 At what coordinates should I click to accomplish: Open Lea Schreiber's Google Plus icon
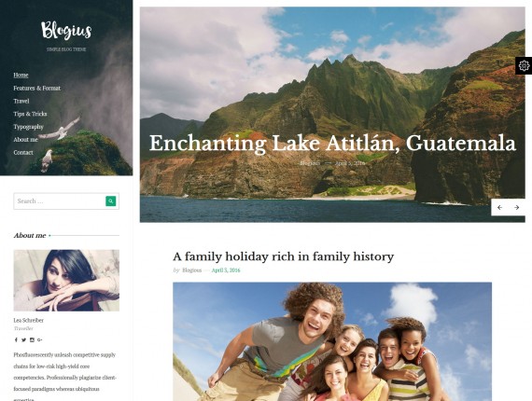[40, 339]
